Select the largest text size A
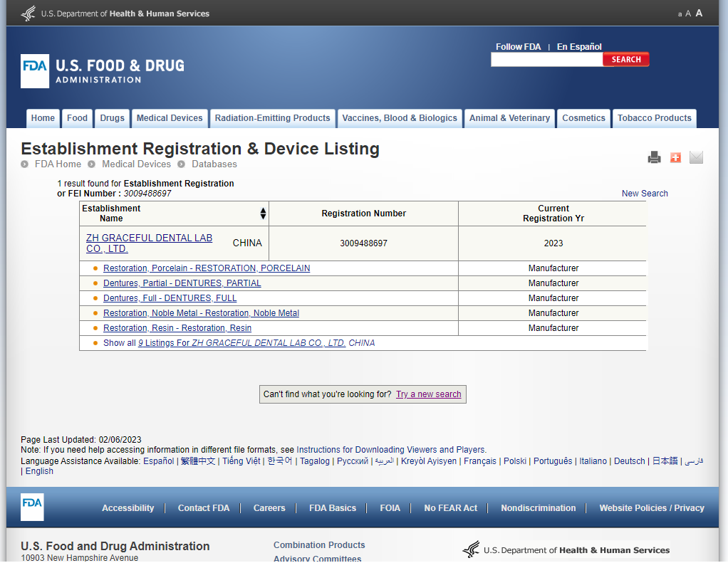 point(699,13)
